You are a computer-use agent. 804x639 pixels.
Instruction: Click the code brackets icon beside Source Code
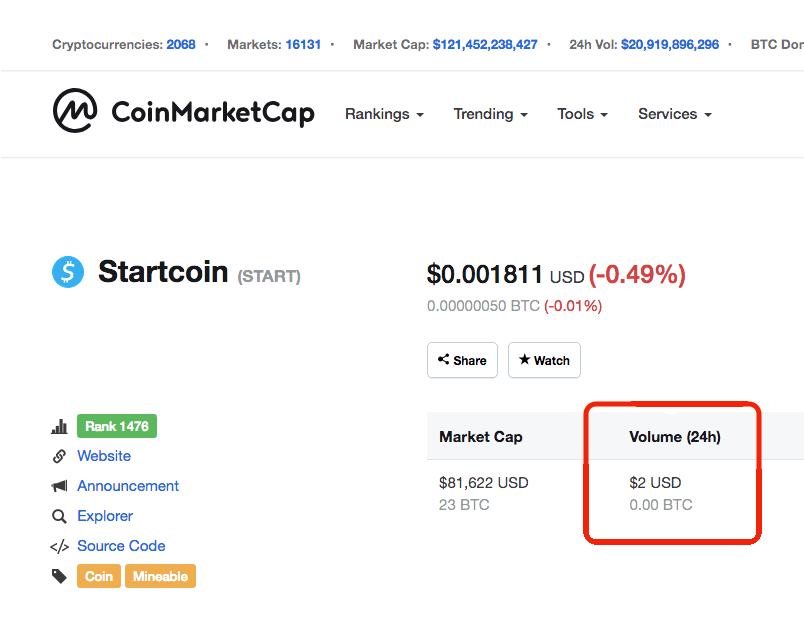point(59,546)
